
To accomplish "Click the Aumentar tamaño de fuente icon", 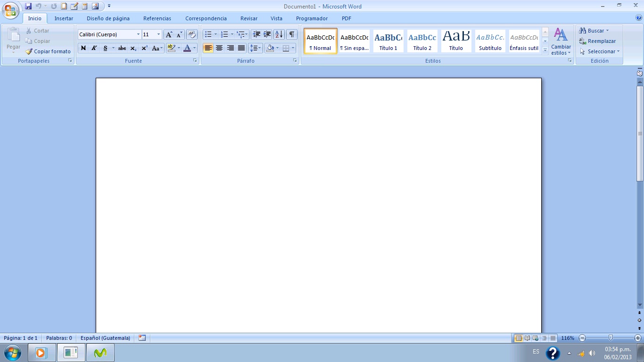I will (169, 34).
